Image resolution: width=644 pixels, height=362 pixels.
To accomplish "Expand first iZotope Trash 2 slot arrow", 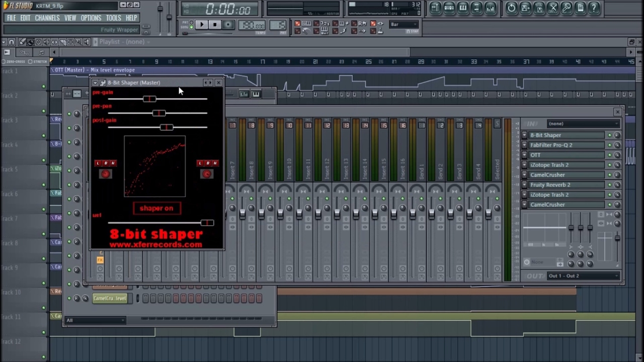I will [x=525, y=165].
